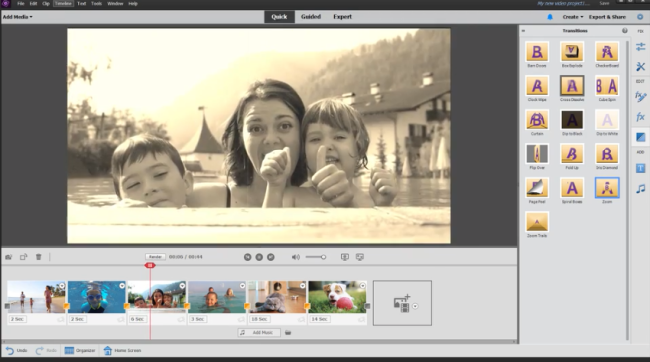Screen dimensions: 650x362
Task: Click the Add Music button
Action: click(260, 333)
